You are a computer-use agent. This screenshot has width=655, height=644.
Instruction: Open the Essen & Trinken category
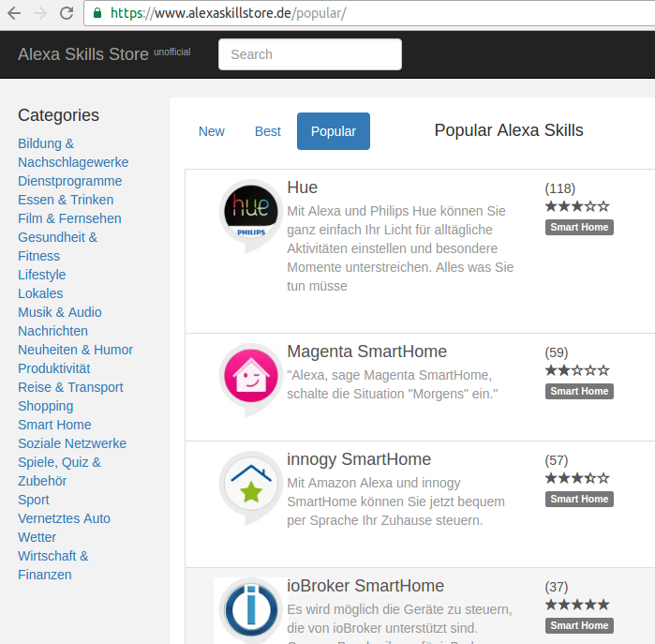click(66, 200)
